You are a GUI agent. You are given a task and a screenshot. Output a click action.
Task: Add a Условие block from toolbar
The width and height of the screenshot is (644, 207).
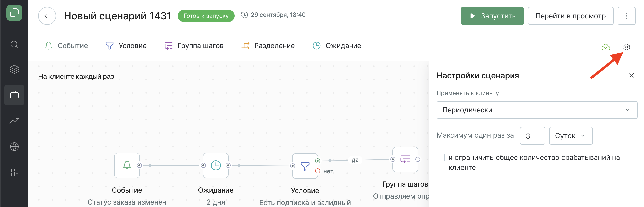(126, 46)
